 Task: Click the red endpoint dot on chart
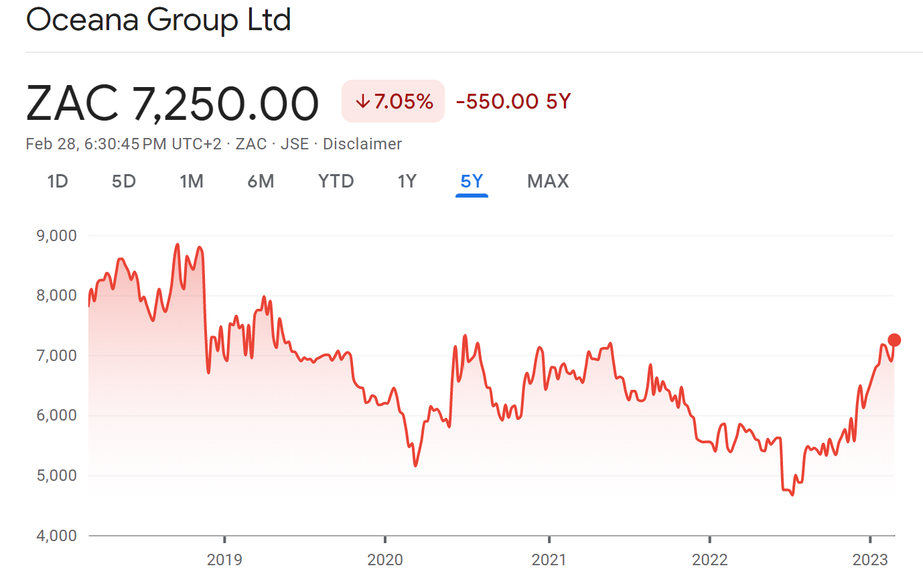click(x=894, y=340)
